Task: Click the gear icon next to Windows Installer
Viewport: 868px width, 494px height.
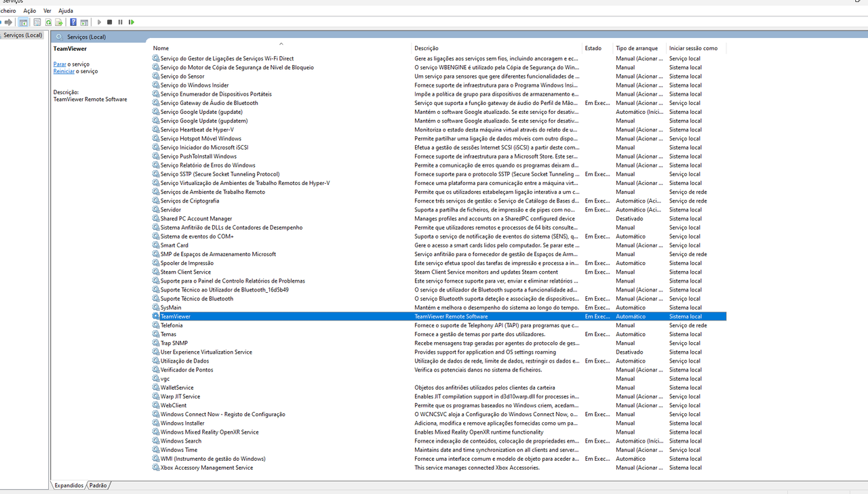Action: click(156, 423)
